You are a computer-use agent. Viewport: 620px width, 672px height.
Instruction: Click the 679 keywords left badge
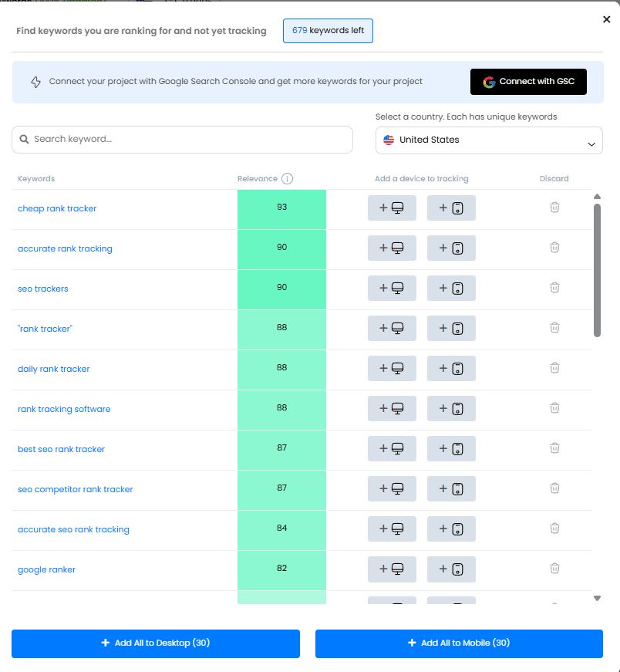(x=328, y=31)
